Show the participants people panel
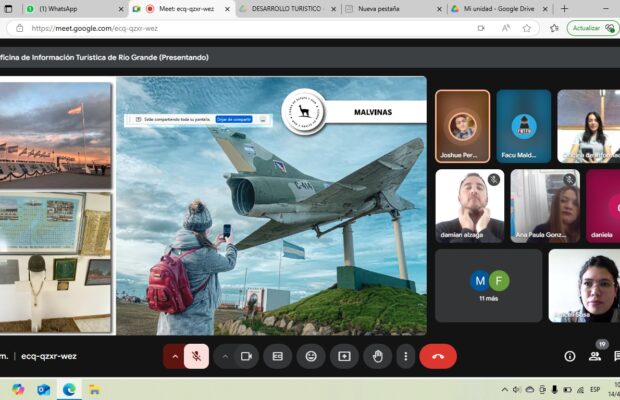This screenshot has height=400, width=620. click(x=595, y=356)
